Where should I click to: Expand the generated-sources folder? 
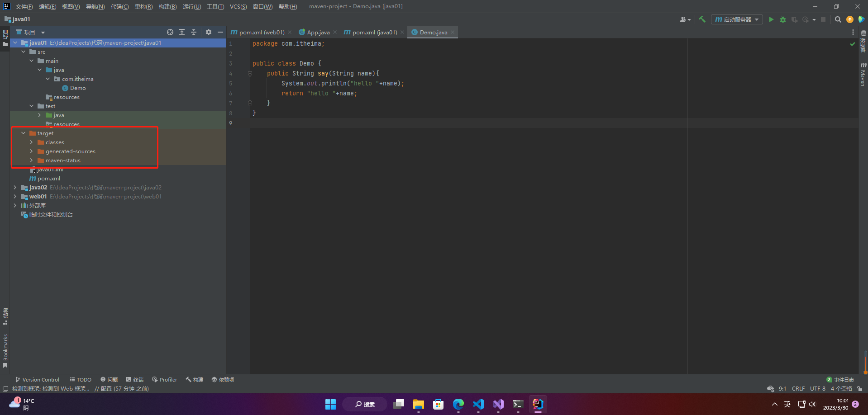pyautogui.click(x=32, y=151)
